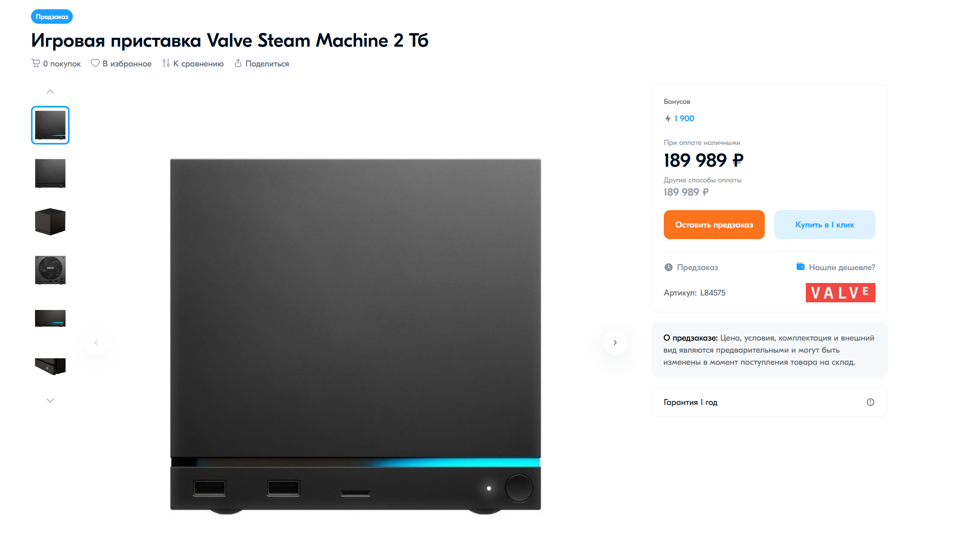Image resolution: width=980 pixels, height=535 pixels.
Task: Open the Гарантия 1 год panel
Action: tap(769, 402)
